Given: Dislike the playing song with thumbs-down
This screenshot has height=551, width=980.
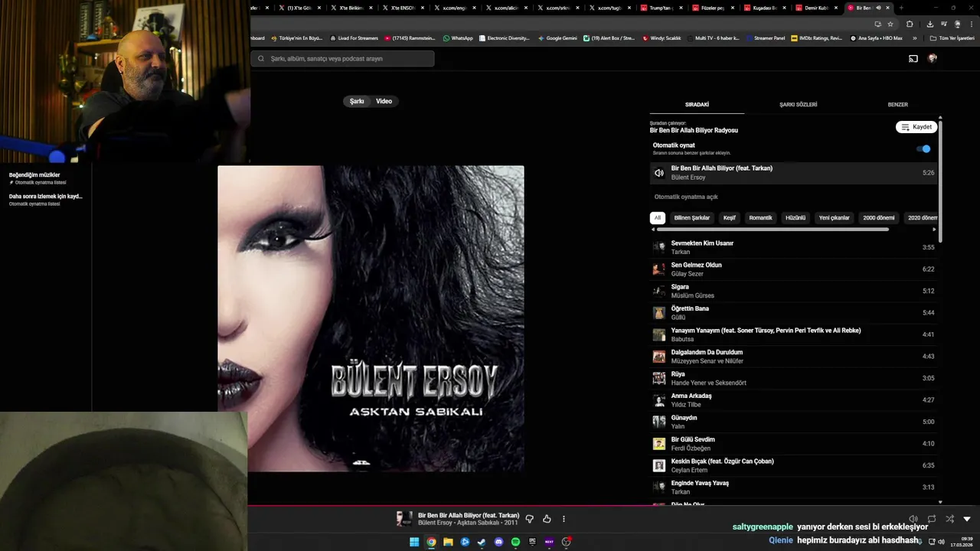Looking at the screenshot, I should (529, 519).
